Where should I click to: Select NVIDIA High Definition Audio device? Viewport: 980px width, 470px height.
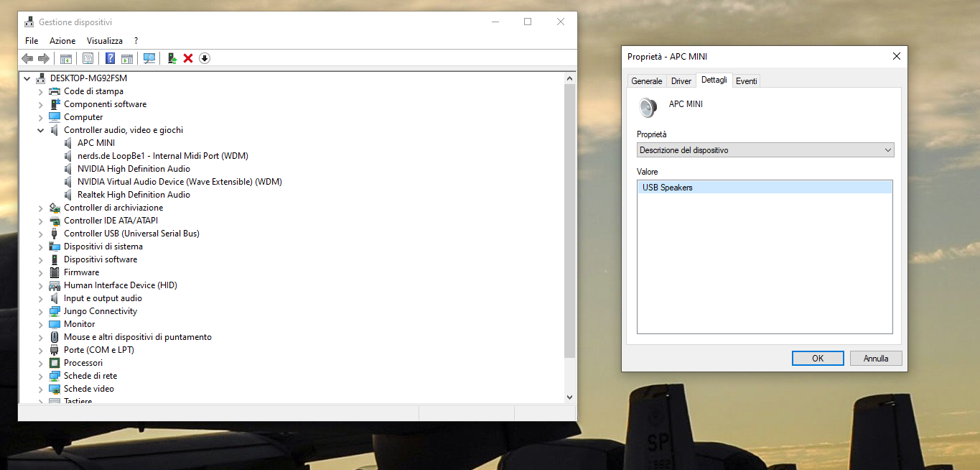coord(134,169)
